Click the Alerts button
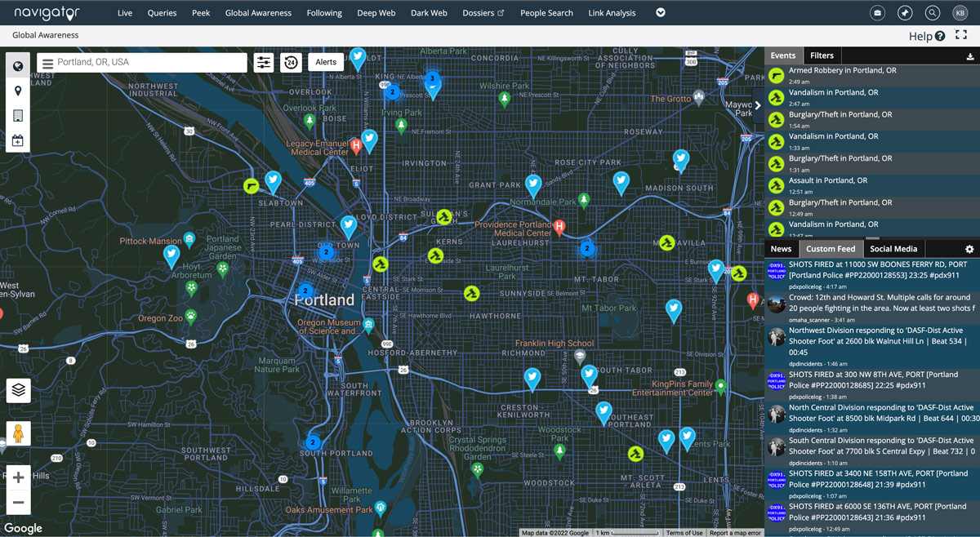 [x=326, y=62]
